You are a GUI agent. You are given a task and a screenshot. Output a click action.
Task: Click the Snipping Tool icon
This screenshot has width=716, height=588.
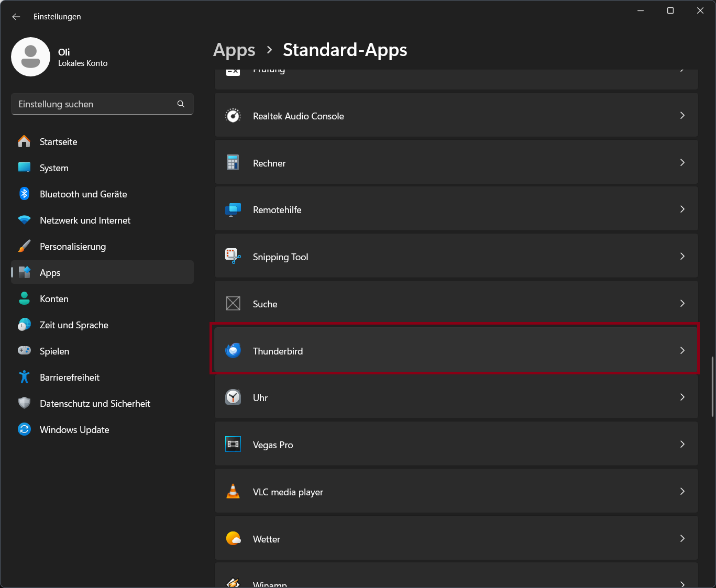(x=233, y=256)
